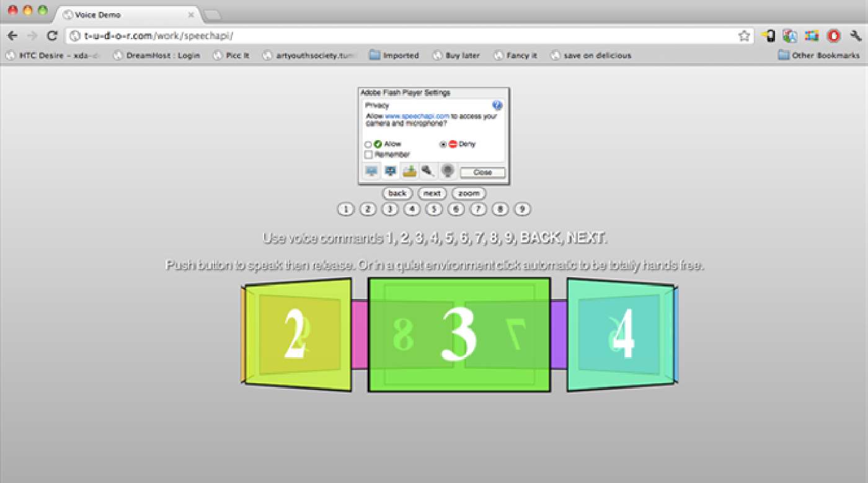Reload the page with the refresh icon

point(52,36)
